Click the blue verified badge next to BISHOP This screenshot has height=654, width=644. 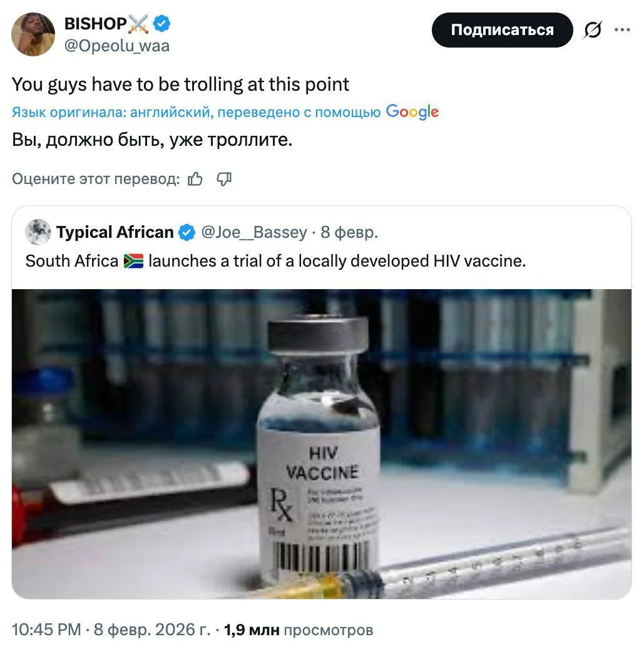(163, 24)
